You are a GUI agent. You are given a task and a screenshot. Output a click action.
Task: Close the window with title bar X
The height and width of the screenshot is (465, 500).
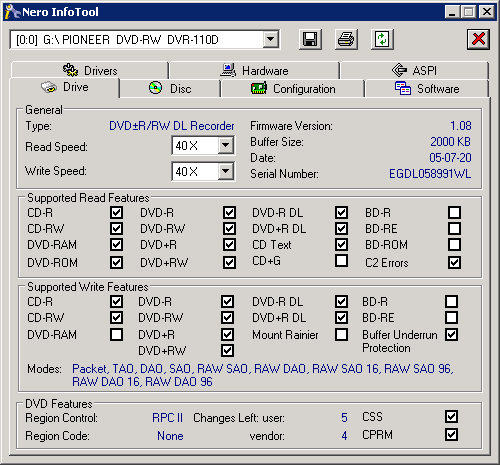(487, 12)
